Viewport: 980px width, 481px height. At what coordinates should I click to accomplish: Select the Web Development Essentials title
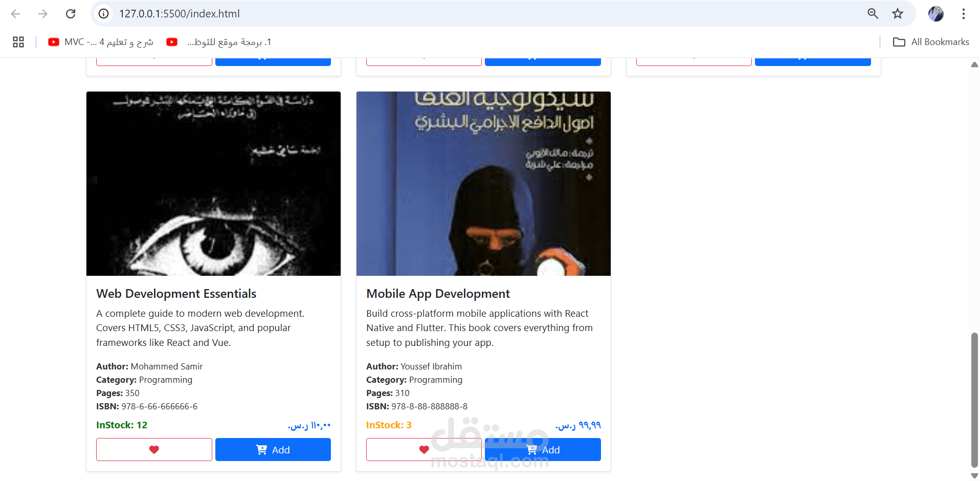coord(176,294)
